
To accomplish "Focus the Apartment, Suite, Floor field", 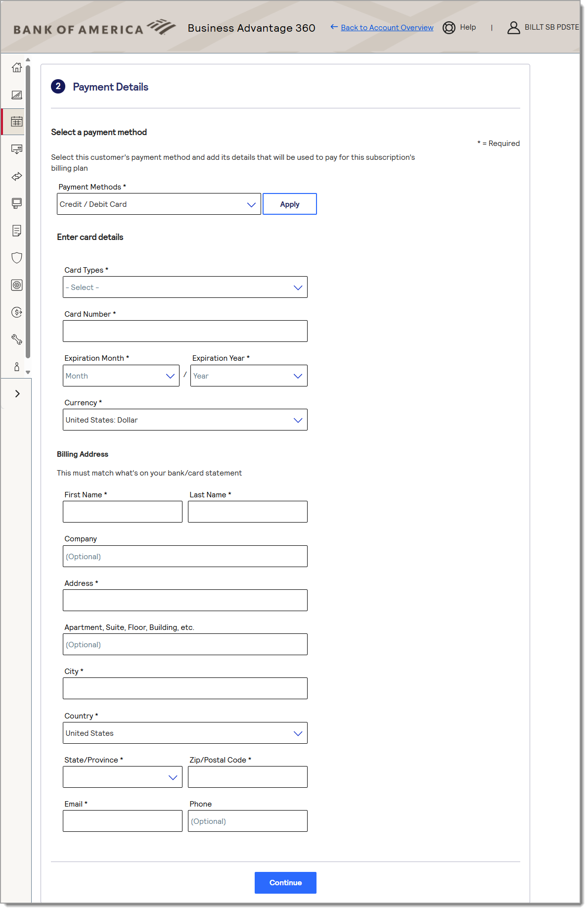I will (185, 645).
